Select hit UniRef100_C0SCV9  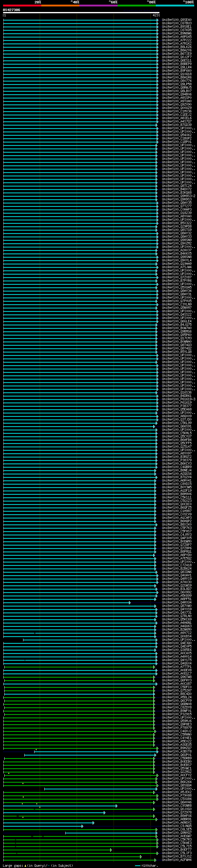pos(177,514)
